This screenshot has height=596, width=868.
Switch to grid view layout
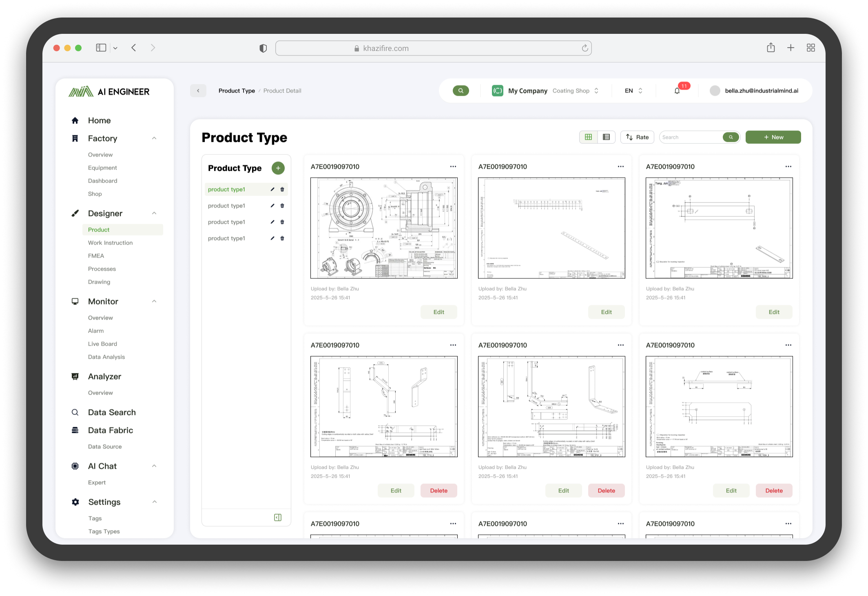click(588, 137)
